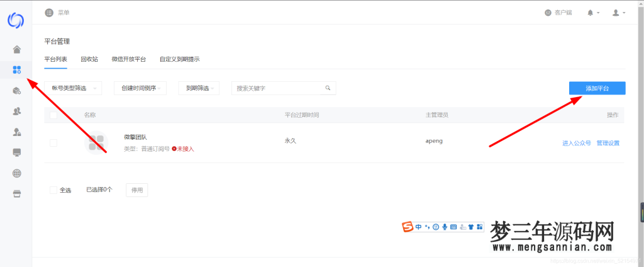644x267 pixels.
Task: Open the 创建时间倒序 sort dropdown
Action: [x=140, y=88]
